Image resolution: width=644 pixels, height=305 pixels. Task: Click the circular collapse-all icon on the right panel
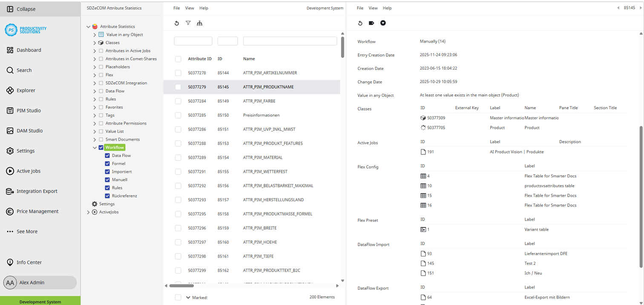(x=382, y=23)
